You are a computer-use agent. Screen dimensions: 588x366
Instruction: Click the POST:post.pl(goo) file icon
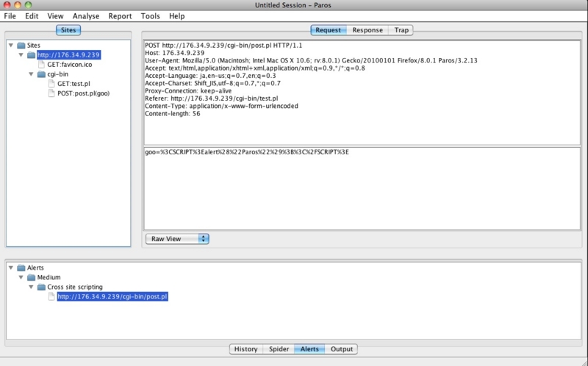(x=51, y=93)
